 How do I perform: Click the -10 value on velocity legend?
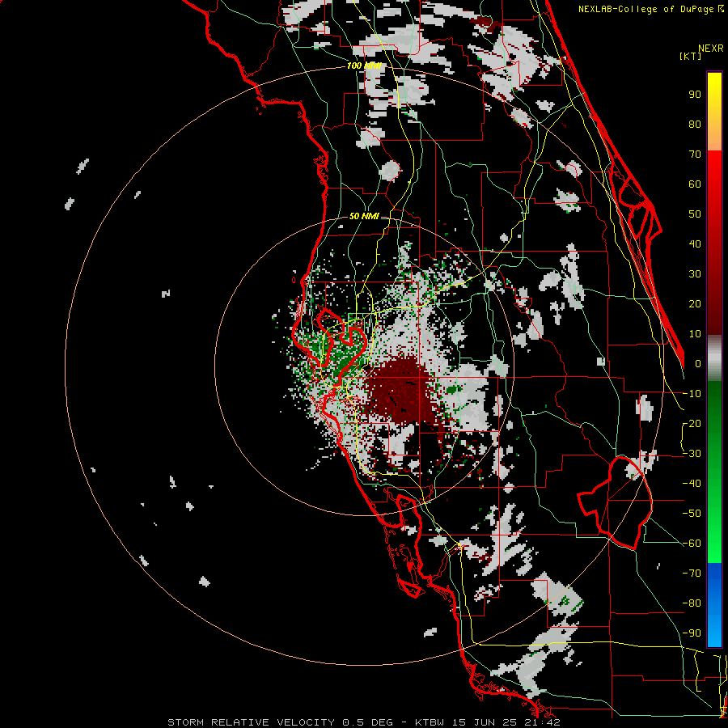(692, 394)
